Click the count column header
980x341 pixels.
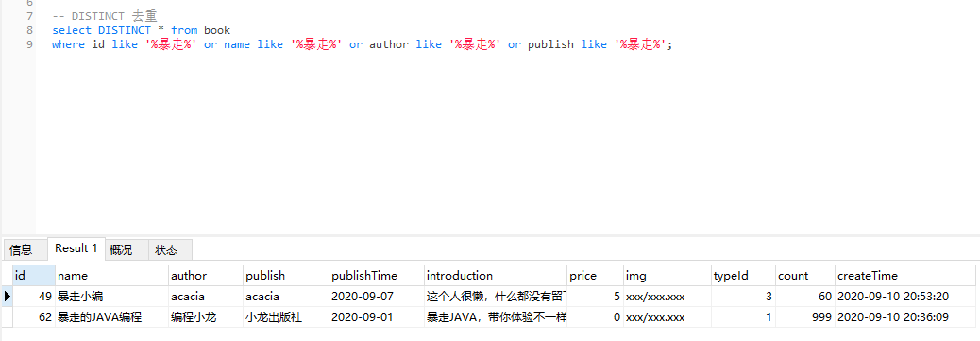[805, 275]
